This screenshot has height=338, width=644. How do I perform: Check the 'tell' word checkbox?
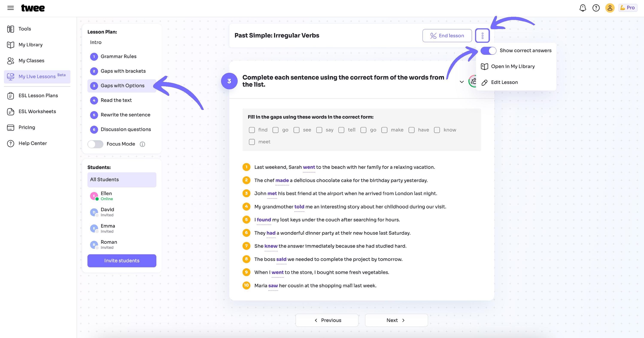341,130
